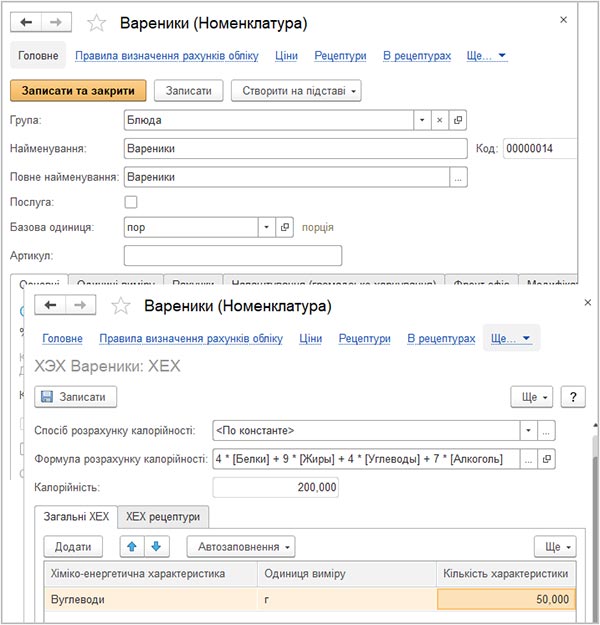Select the Вуглеводи quantity cell 50,000
Viewport: 600px width, 625px height.
(507, 599)
